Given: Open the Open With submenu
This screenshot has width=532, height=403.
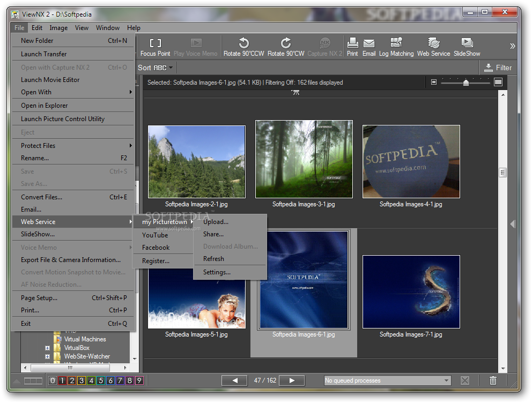Looking at the screenshot, I should tap(73, 92).
